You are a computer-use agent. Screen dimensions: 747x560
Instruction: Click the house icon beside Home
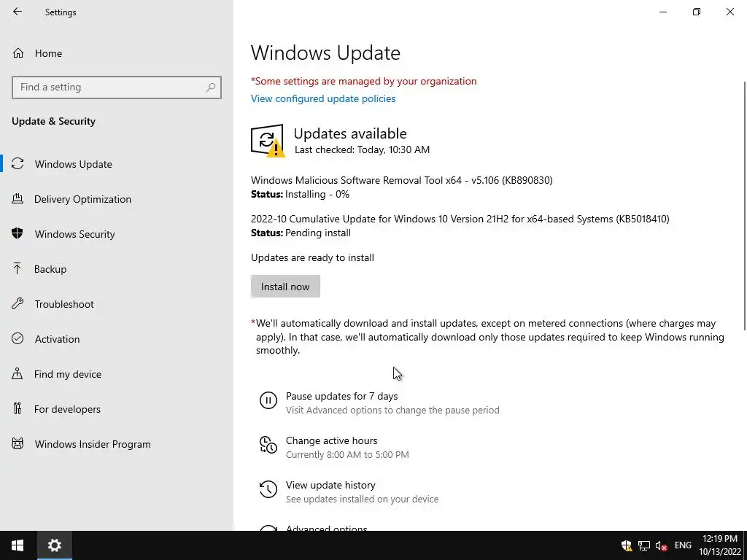point(18,52)
